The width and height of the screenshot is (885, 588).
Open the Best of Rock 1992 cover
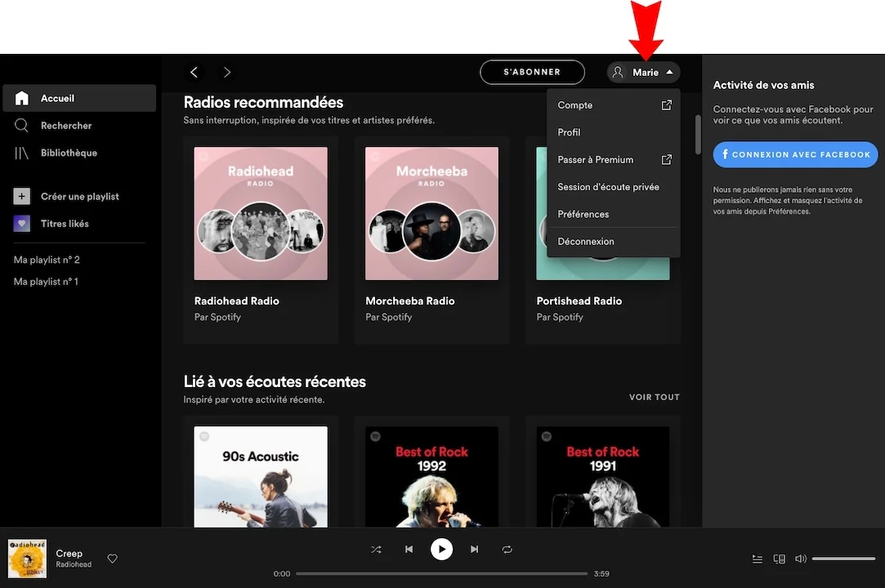(431, 477)
